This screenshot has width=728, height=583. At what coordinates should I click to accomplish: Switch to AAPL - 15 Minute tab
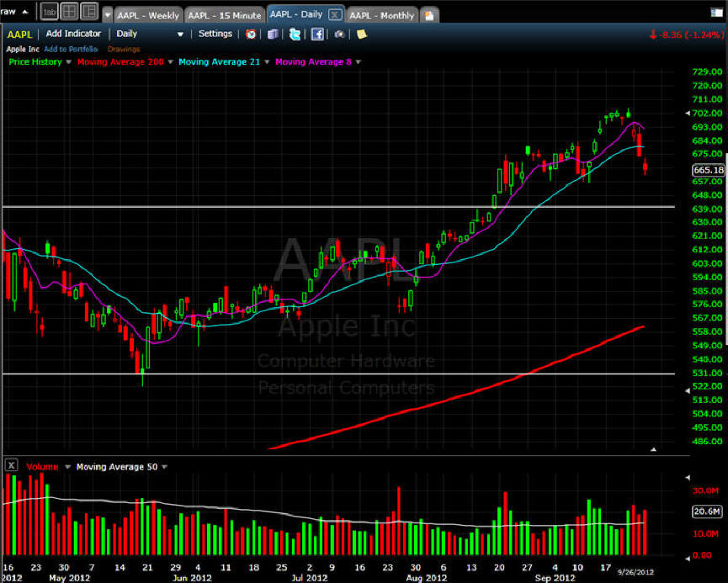coord(224,15)
